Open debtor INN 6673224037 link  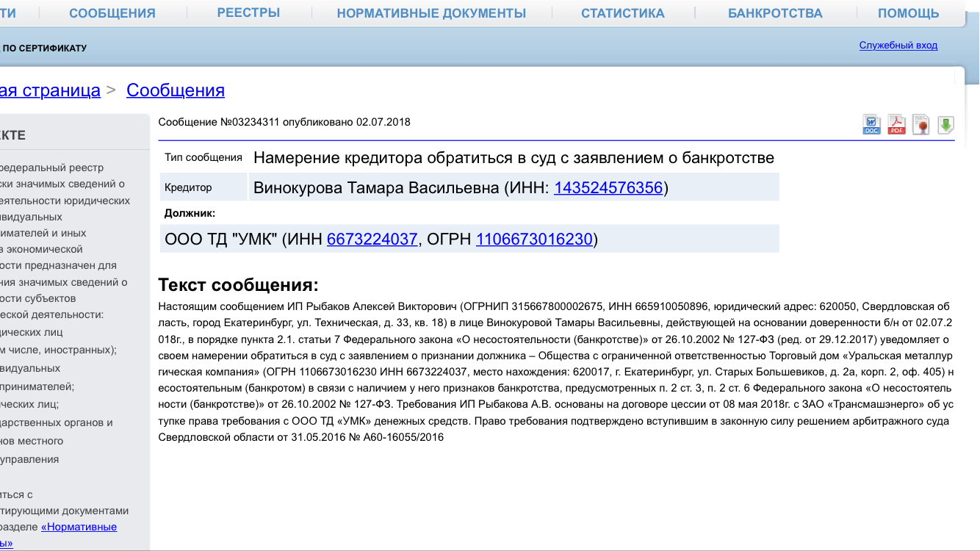(371, 239)
